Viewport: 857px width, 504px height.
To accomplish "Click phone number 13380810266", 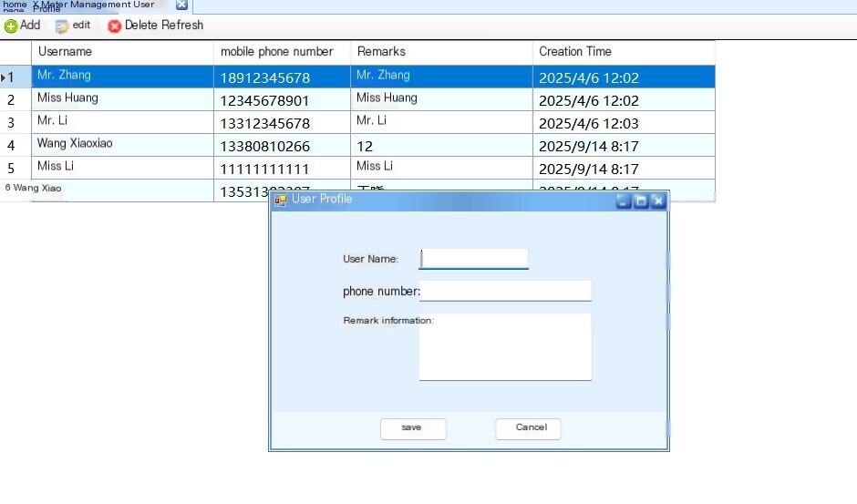I will tap(282, 146).
